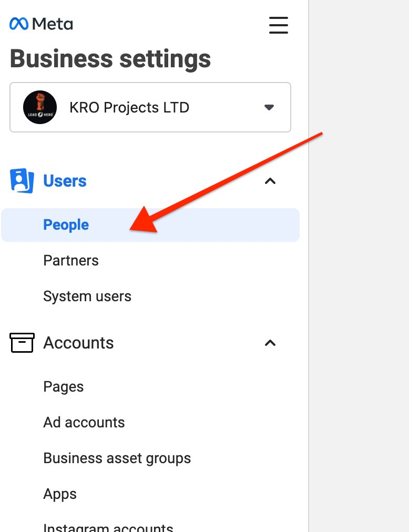Click the KRO Projects LTD avatar

(40, 107)
